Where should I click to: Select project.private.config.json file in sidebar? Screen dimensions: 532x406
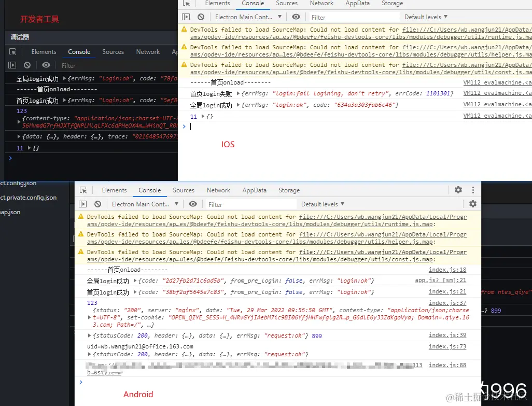coord(29,198)
